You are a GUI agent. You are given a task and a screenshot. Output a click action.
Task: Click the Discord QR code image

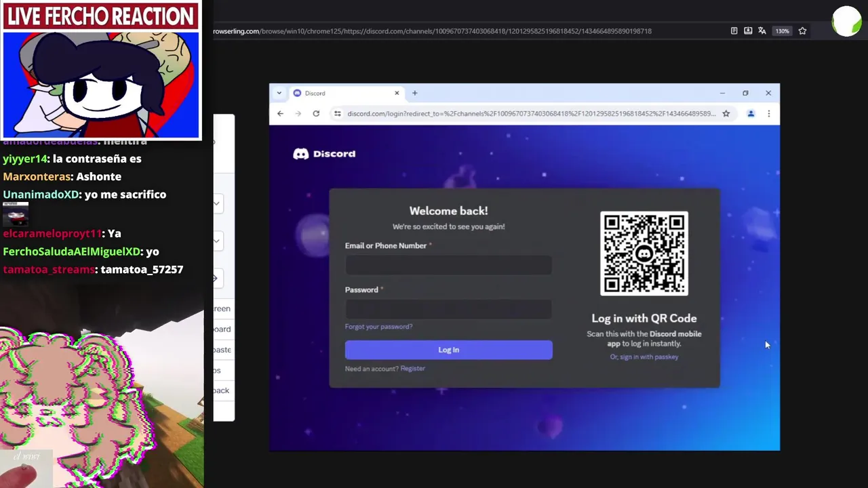[x=644, y=253]
